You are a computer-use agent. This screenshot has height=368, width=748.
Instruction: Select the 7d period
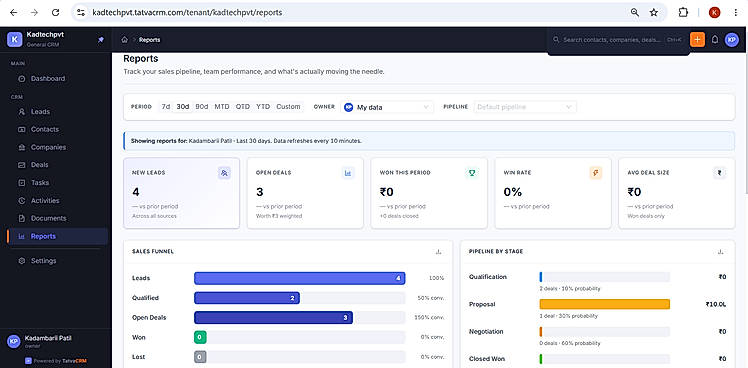pyautogui.click(x=166, y=107)
